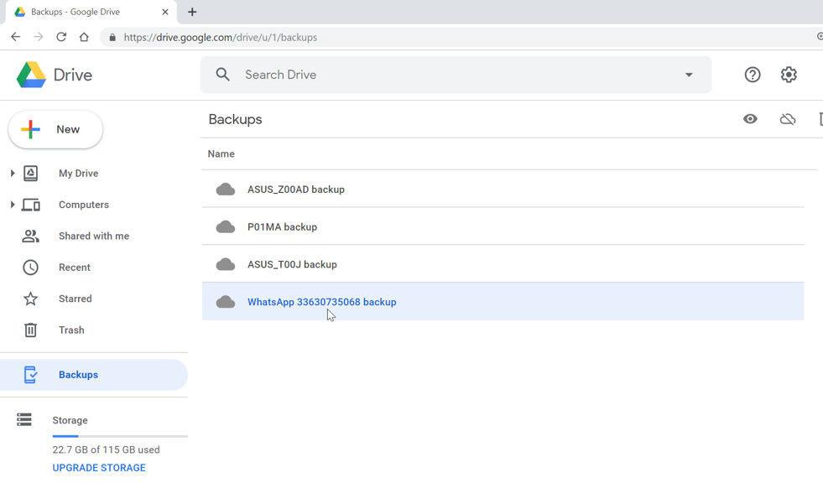Click the UPGRADE STORAGE link
The height and width of the screenshot is (504, 823).
tap(99, 468)
